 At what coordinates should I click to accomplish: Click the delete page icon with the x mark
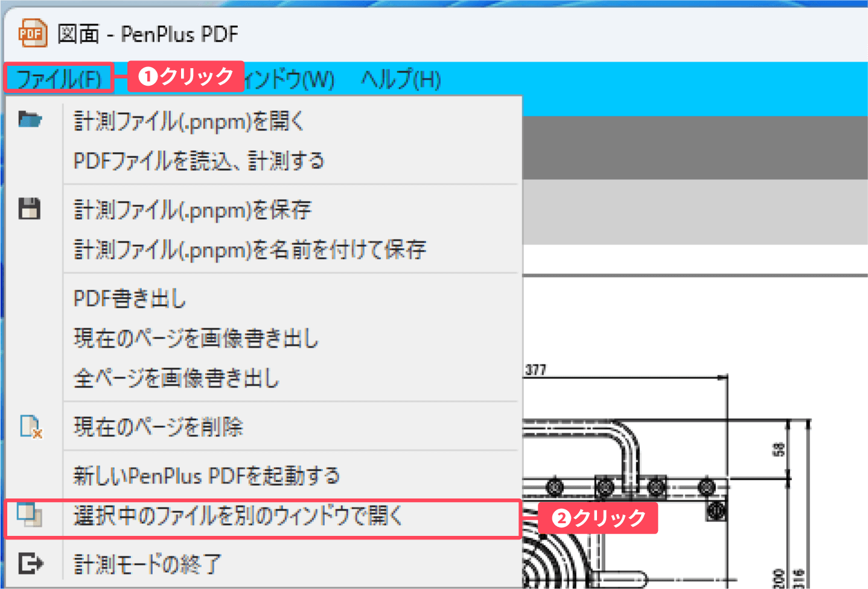coord(30,426)
